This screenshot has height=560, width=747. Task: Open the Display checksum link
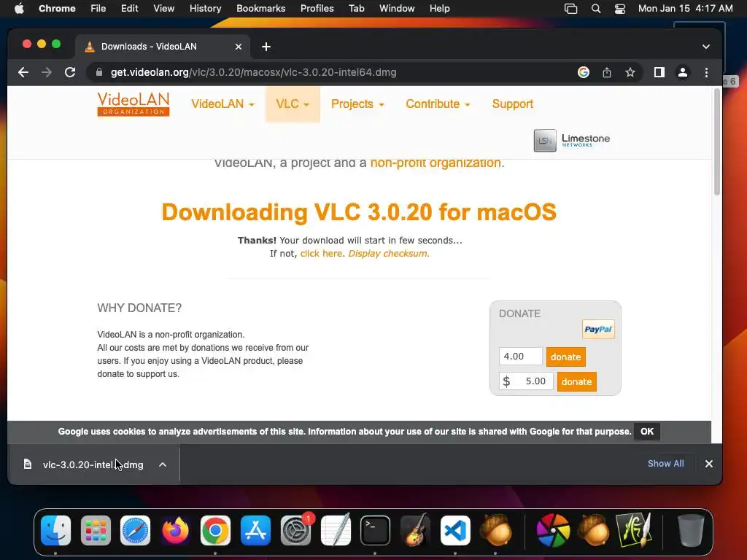(x=388, y=253)
